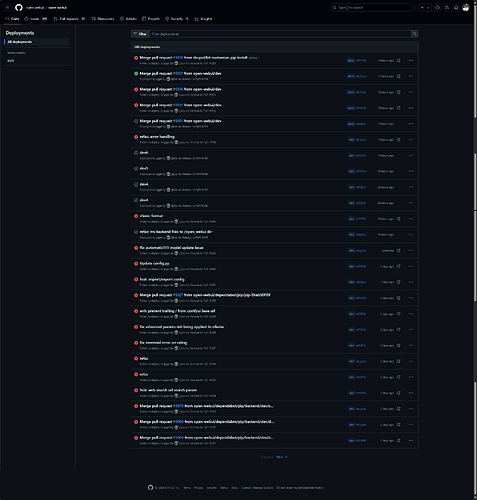Click main branch label on customize-pip-install row

pyautogui.click(x=351, y=60)
